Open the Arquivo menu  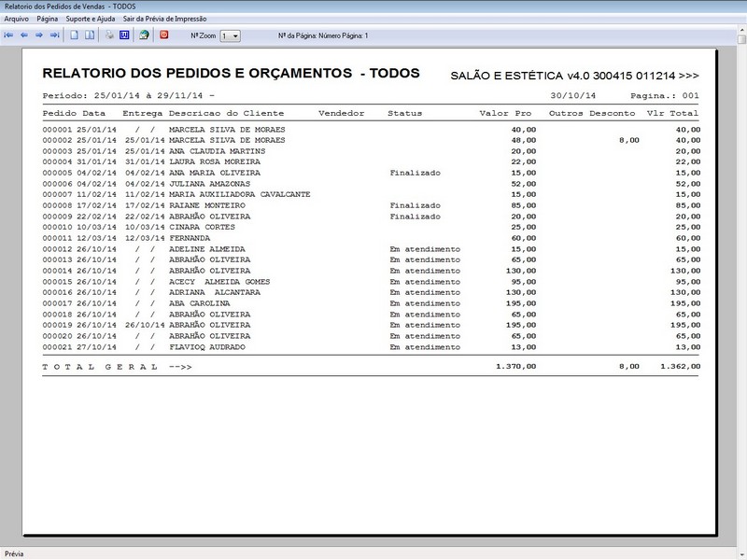(17, 19)
